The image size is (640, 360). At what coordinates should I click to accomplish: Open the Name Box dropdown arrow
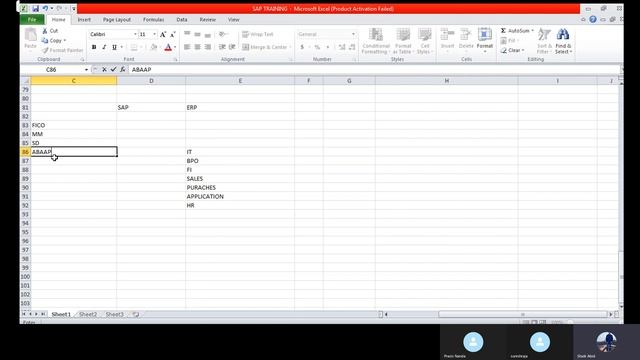[x=86, y=70]
